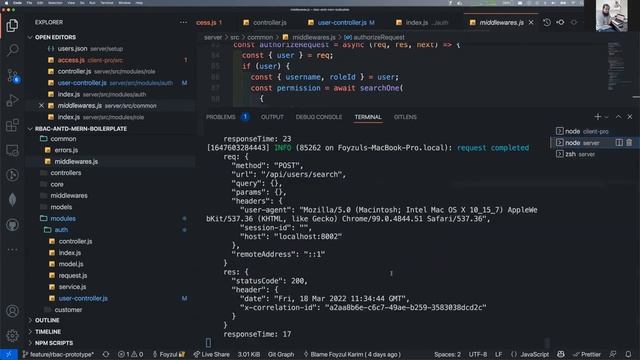Screen dimensions: 640x360
Task: Show additional views via activity bar ellipsis
Action: (12, 249)
